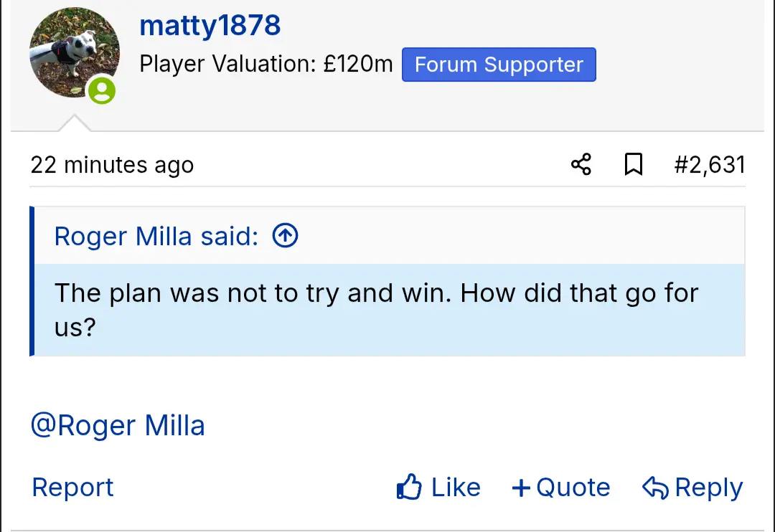This screenshot has width=775, height=532.
Task: Click the thumbs-up icon
Action: click(409, 488)
